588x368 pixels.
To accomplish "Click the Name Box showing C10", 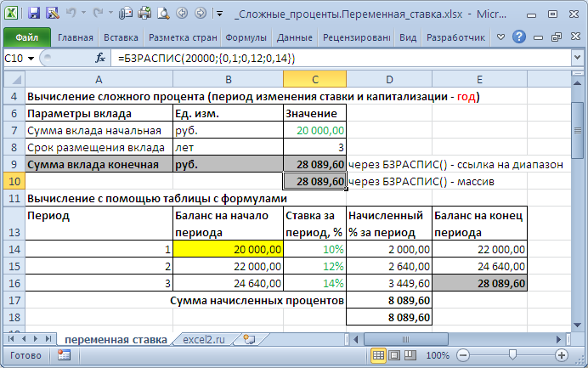I will (14, 59).
